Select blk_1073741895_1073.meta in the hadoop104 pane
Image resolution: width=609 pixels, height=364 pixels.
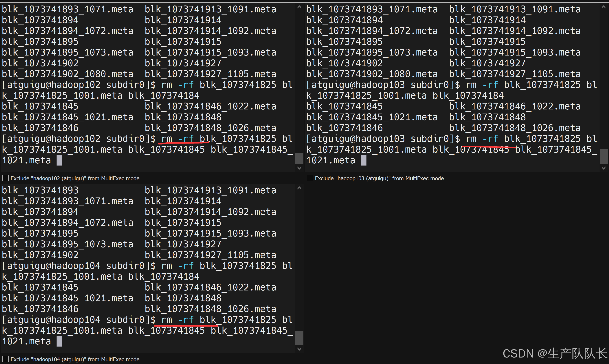(x=68, y=244)
